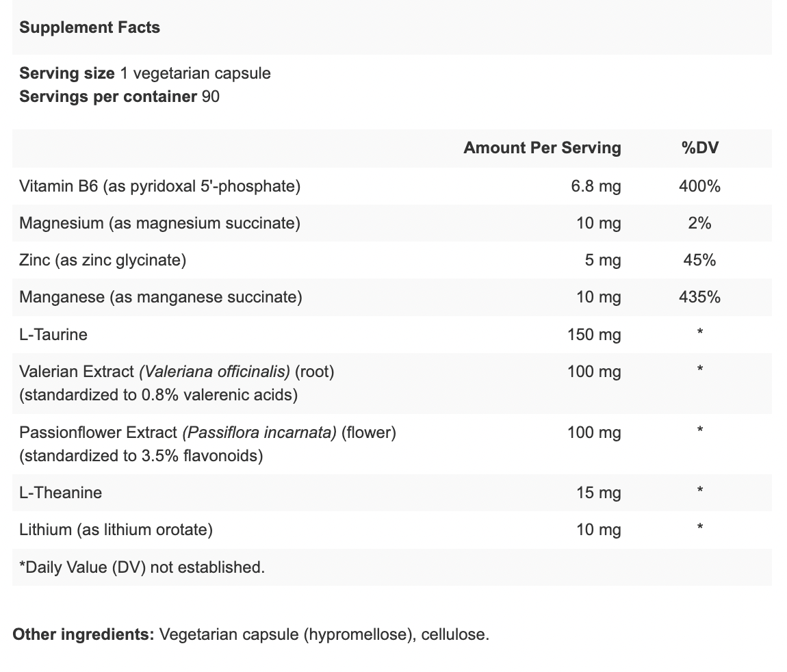Click the %DV column header

click(x=699, y=148)
